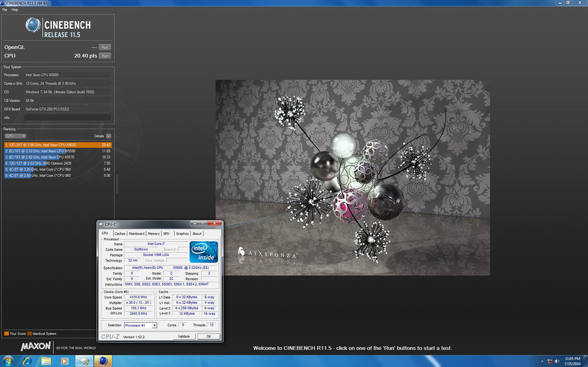Run the OpenGL benchmark

click(105, 47)
